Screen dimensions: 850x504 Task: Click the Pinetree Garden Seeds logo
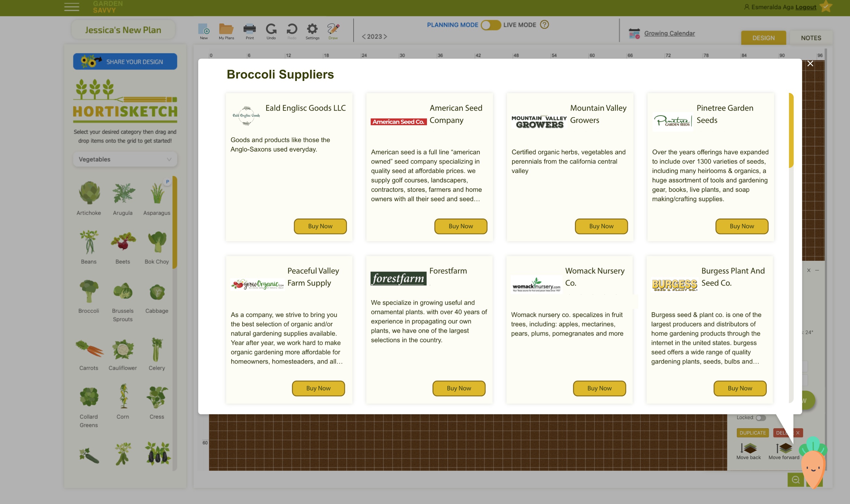click(x=673, y=121)
